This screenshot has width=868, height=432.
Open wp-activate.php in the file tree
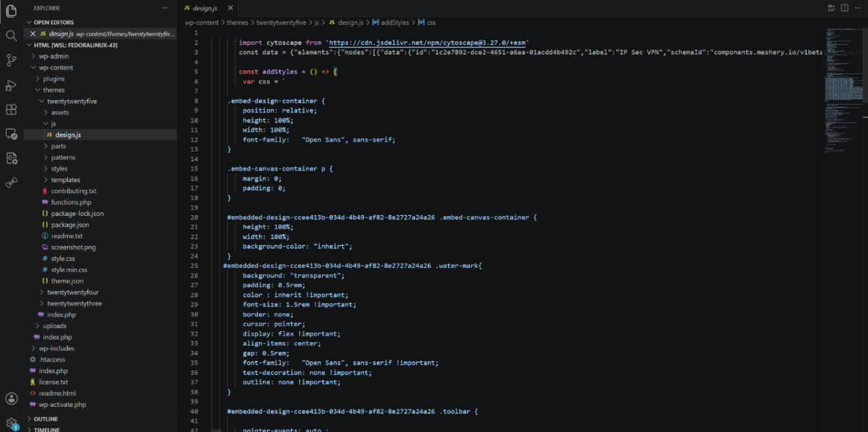pos(63,404)
